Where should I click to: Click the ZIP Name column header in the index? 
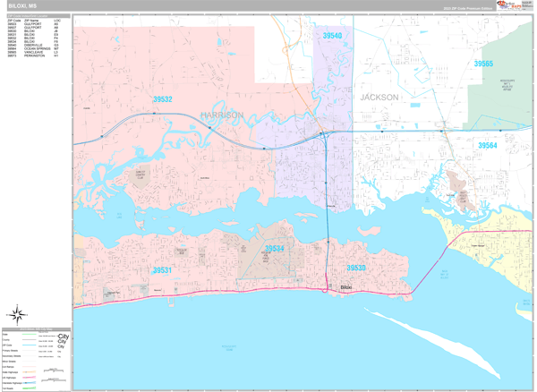tap(31, 21)
